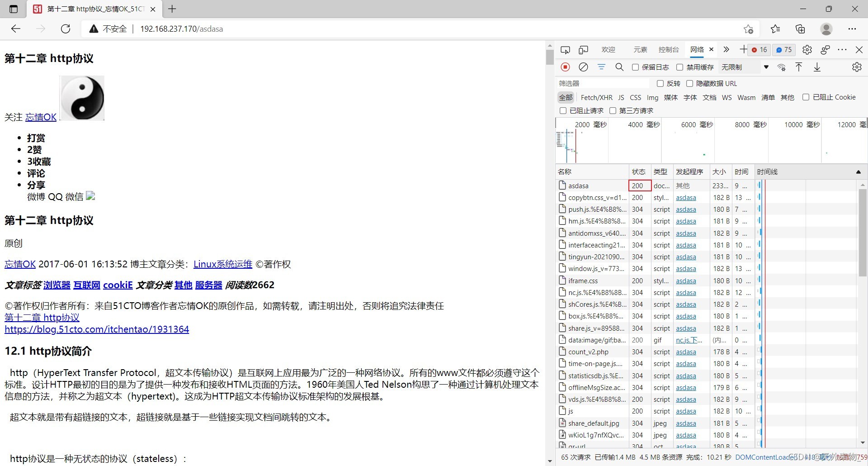Image resolution: width=868 pixels, height=466 pixels.
Task: Close the 第十二章 http协议 browser tab
Action: [x=153, y=9]
